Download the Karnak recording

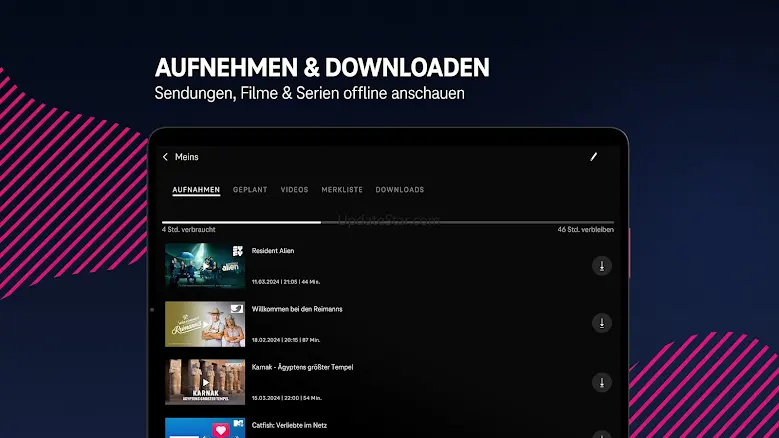[602, 382]
